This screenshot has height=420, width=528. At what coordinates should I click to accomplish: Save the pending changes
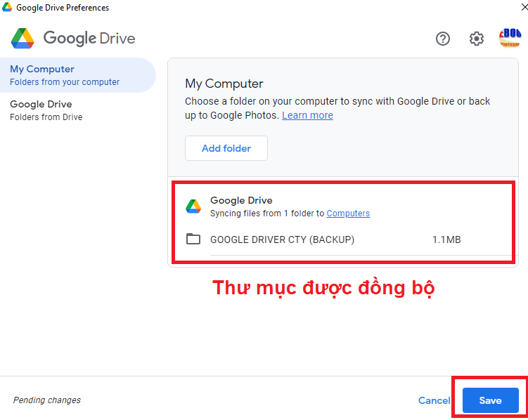coord(490,400)
